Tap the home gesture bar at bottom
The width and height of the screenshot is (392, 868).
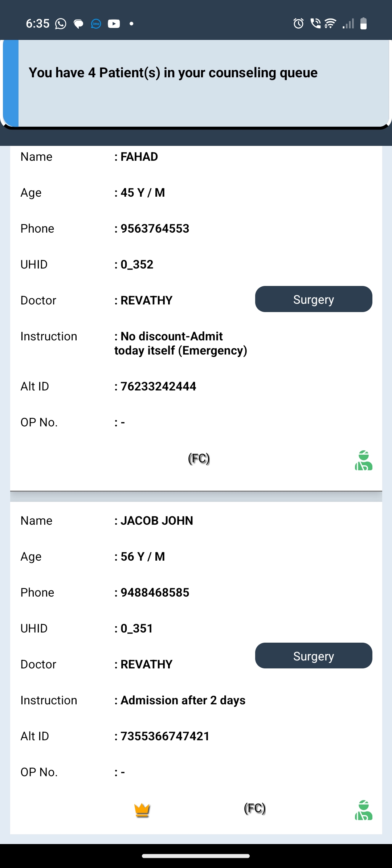pyautogui.click(x=196, y=856)
